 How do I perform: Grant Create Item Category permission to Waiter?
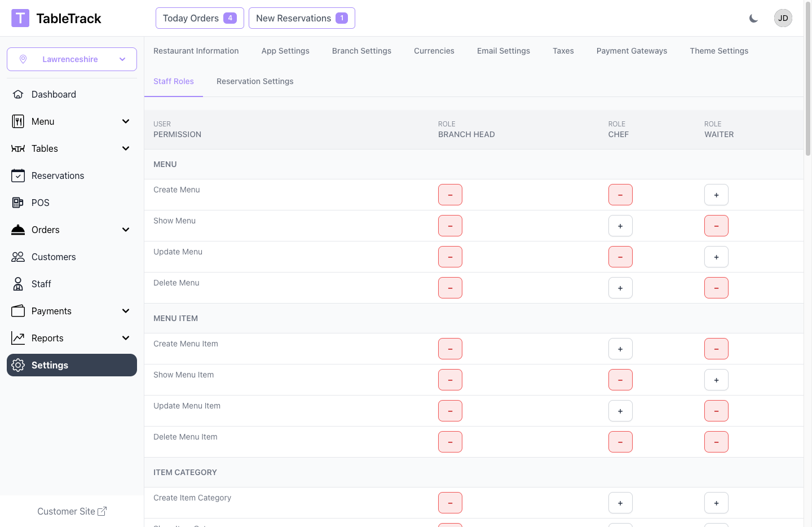(716, 503)
